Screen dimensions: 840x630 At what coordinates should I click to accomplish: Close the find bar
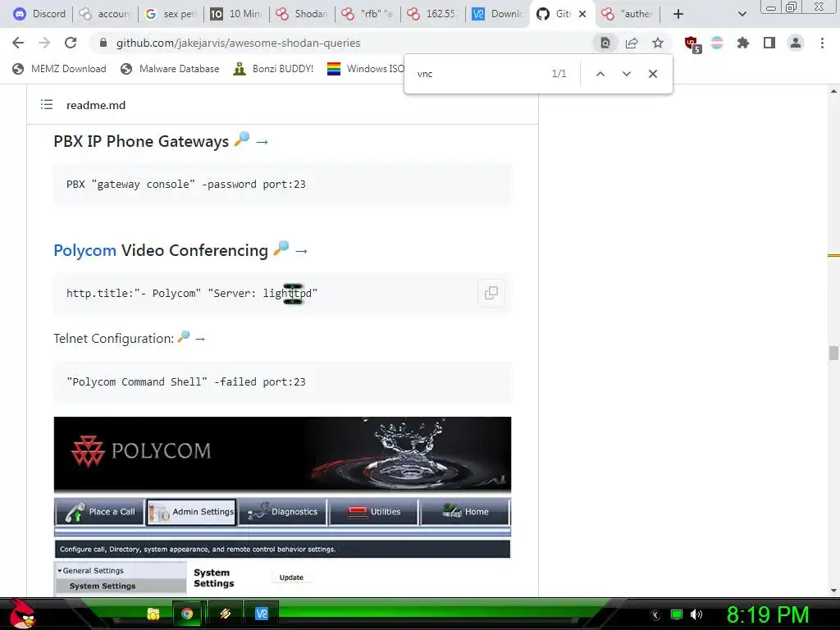(652, 74)
